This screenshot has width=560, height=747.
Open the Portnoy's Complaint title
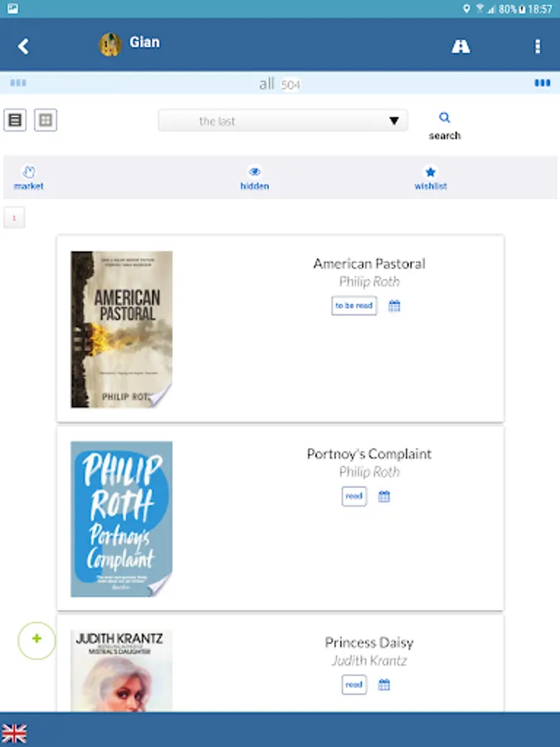pyautogui.click(x=369, y=453)
